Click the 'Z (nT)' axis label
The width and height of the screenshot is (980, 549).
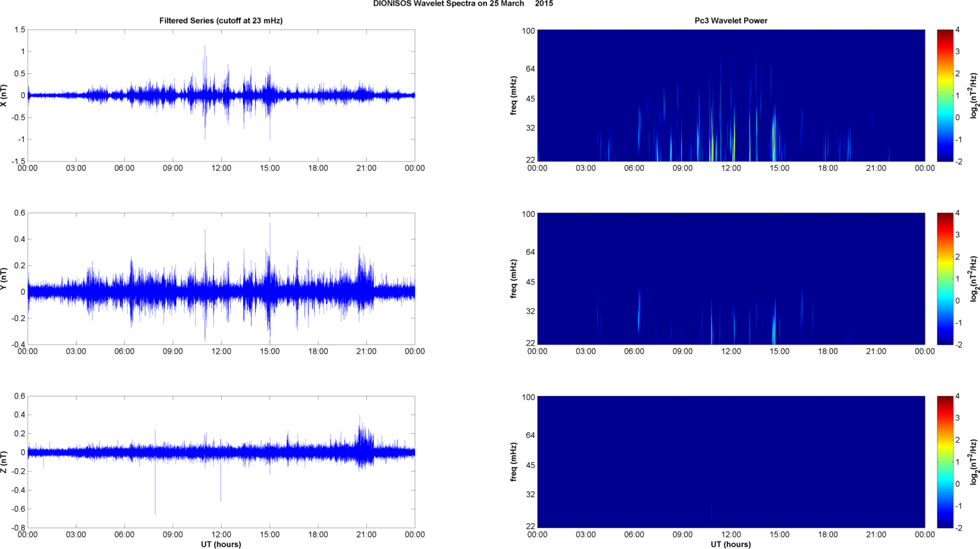pos(4,462)
